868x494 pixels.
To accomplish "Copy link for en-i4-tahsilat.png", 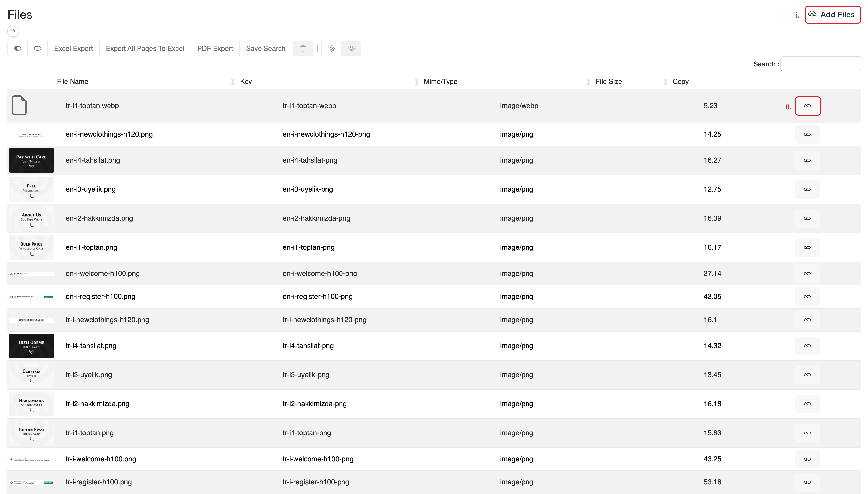I will point(807,160).
